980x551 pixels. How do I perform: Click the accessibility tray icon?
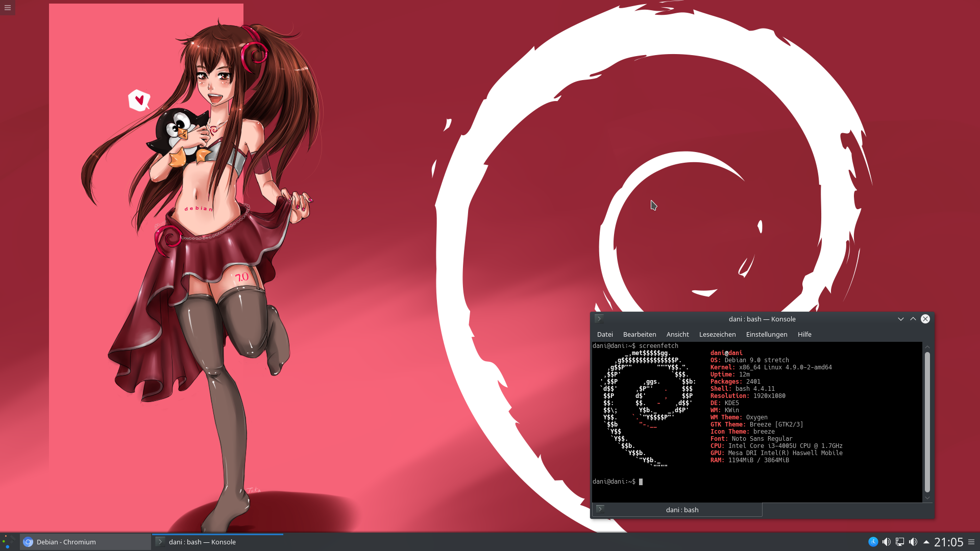point(873,542)
